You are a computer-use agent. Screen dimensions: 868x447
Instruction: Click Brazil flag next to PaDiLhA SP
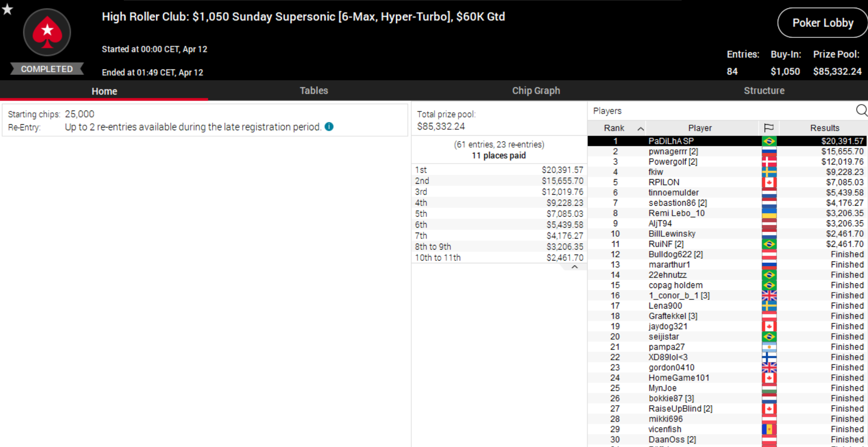pos(769,141)
